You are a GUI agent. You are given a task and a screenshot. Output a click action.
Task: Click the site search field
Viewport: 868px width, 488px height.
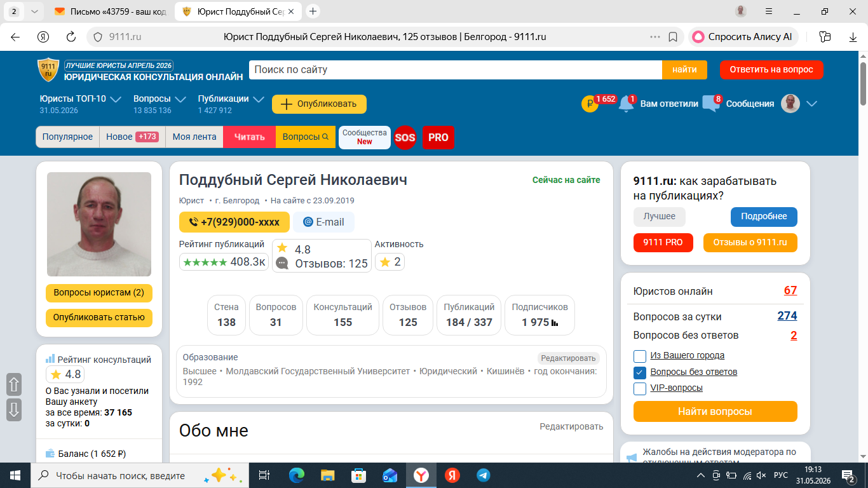pos(456,70)
